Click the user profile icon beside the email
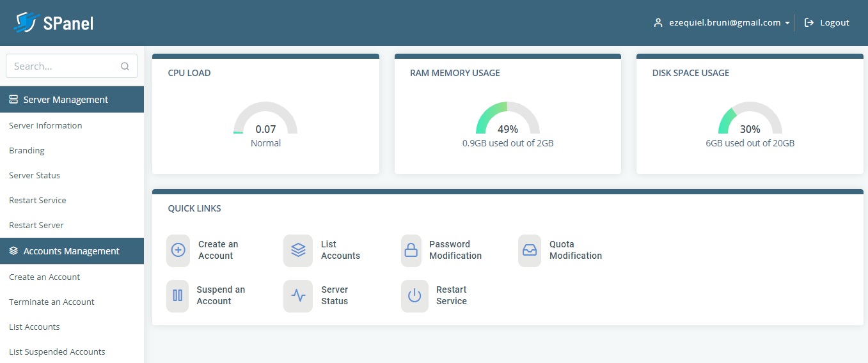868x363 pixels. tap(658, 23)
